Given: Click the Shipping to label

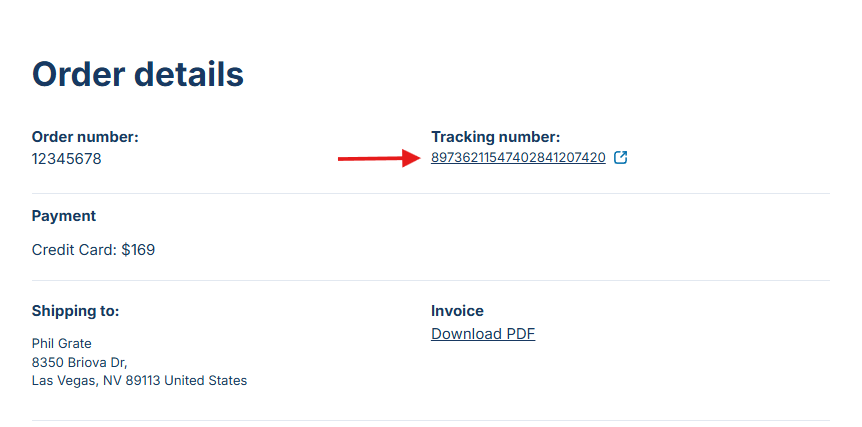Looking at the screenshot, I should point(75,311).
